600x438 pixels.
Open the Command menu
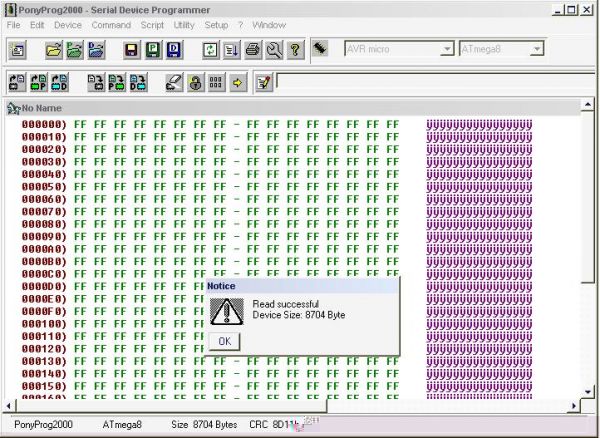pyautogui.click(x=111, y=24)
